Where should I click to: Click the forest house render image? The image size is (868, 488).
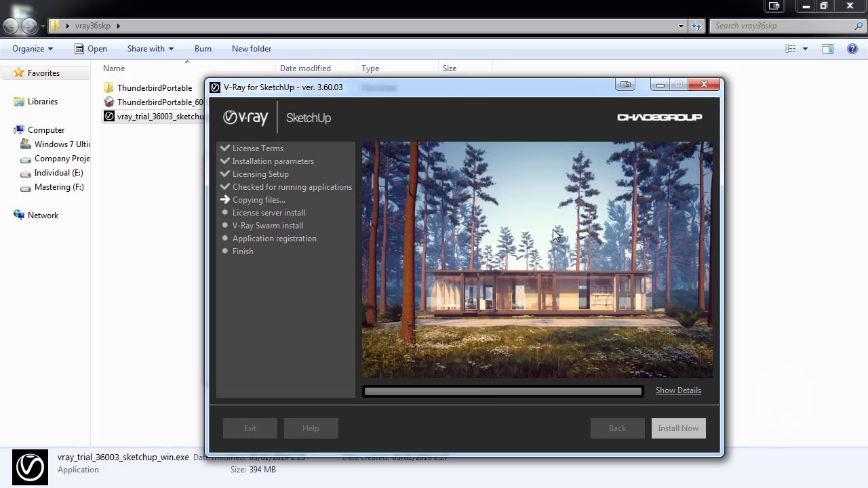click(537, 260)
